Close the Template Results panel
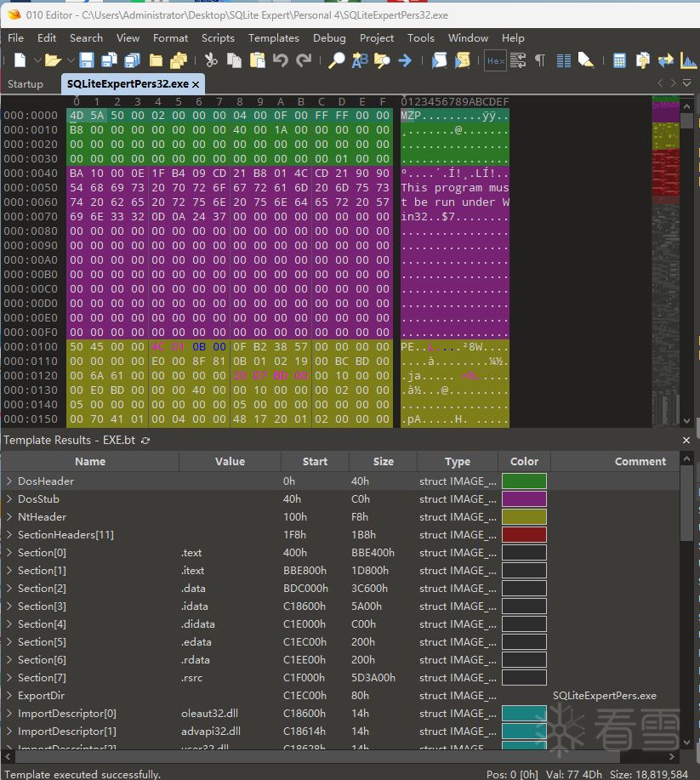Image resolution: width=700 pixels, height=780 pixels. tap(686, 440)
